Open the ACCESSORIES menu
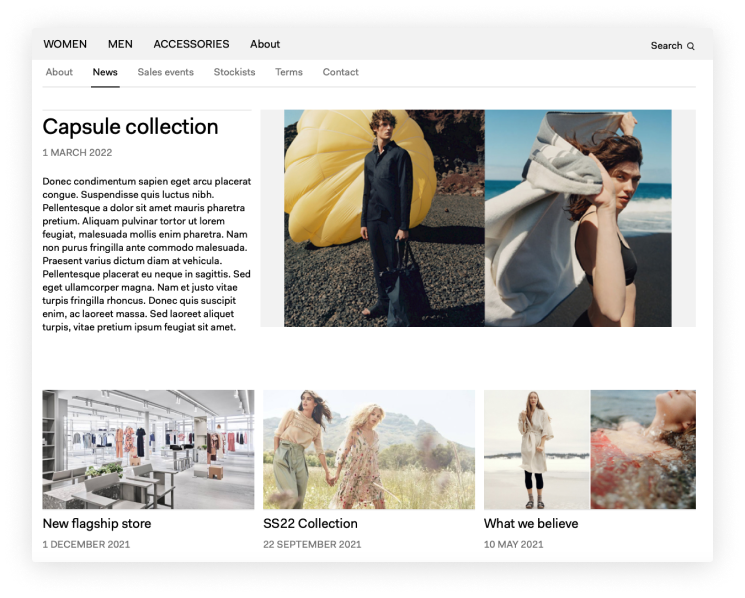The width and height of the screenshot is (745, 598). [191, 44]
